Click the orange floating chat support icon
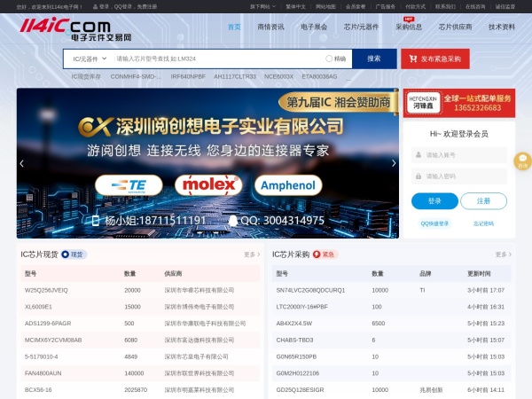The height and width of the screenshot is (399, 532). pos(522,160)
